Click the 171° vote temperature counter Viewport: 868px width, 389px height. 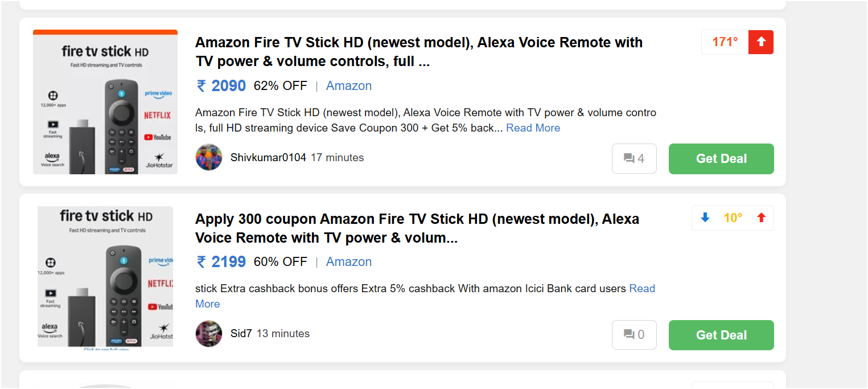(725, 42)
